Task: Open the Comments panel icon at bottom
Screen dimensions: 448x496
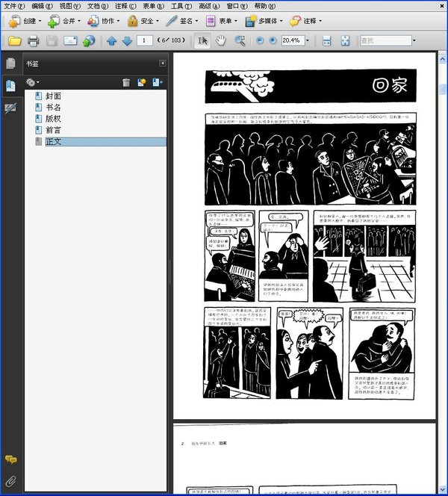Action: [x=10, y=459]
